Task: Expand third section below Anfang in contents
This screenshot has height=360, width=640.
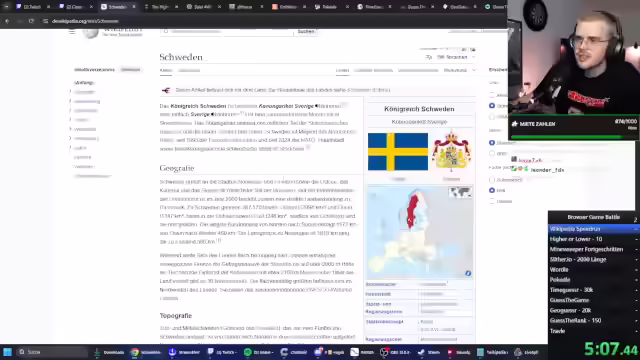Action: (x=70, y=110)
